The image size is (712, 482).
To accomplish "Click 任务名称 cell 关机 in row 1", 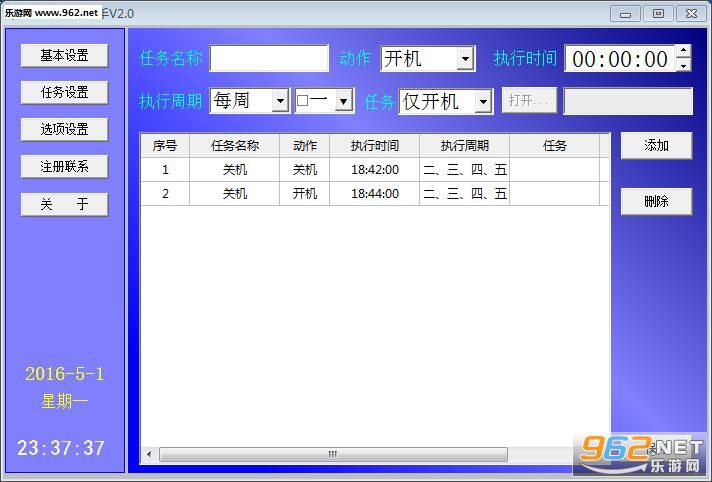I will coord(234,170).
